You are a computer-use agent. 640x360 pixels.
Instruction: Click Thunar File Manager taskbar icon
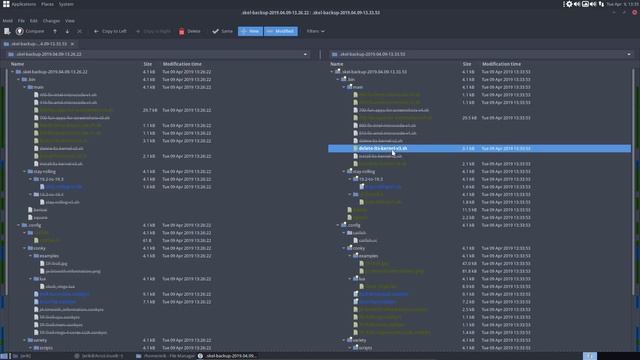pyautogui.click(x=139, y=356)
